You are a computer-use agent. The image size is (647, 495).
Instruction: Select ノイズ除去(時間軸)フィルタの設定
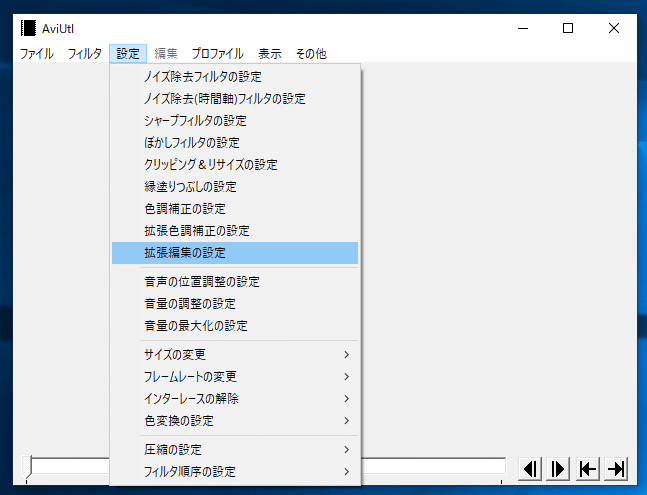pyautogui.click(x=235, y=99)
